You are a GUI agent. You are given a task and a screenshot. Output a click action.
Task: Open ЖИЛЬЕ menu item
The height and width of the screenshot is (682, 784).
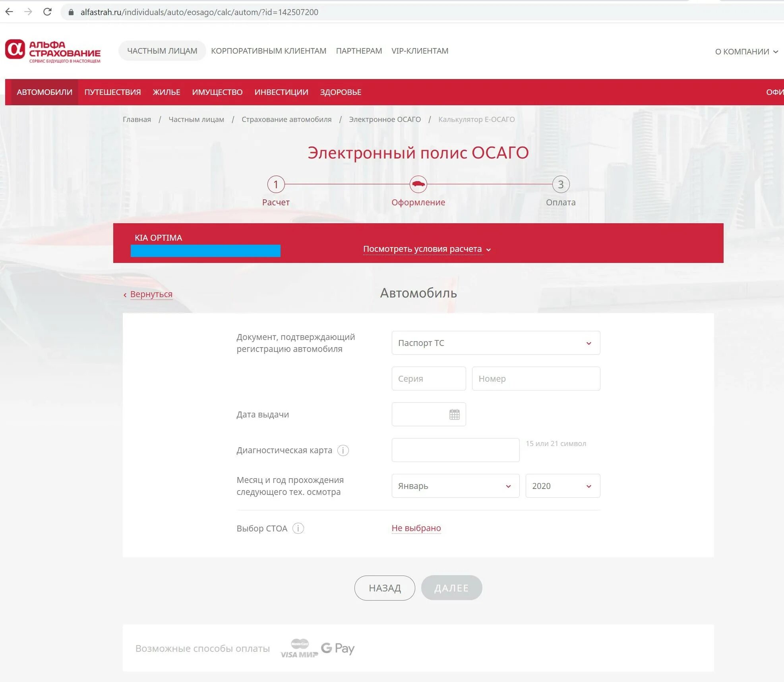point(166,92)
